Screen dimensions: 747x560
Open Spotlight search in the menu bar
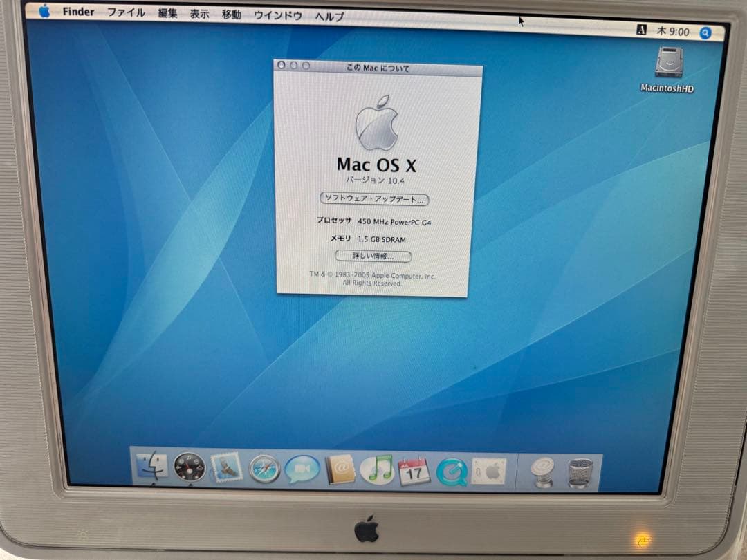(705, 32)
